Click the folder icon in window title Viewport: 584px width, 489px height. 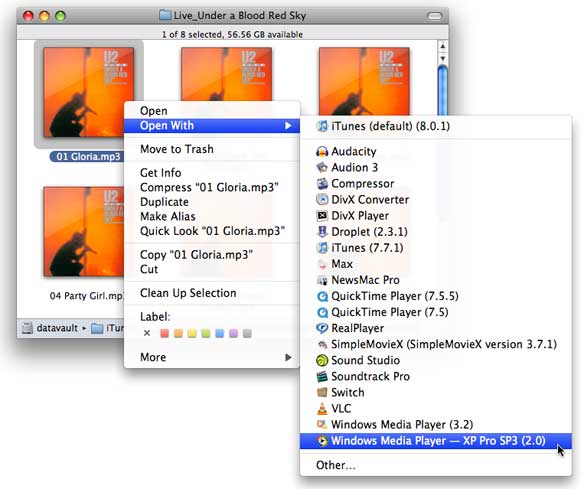[165, 15]
